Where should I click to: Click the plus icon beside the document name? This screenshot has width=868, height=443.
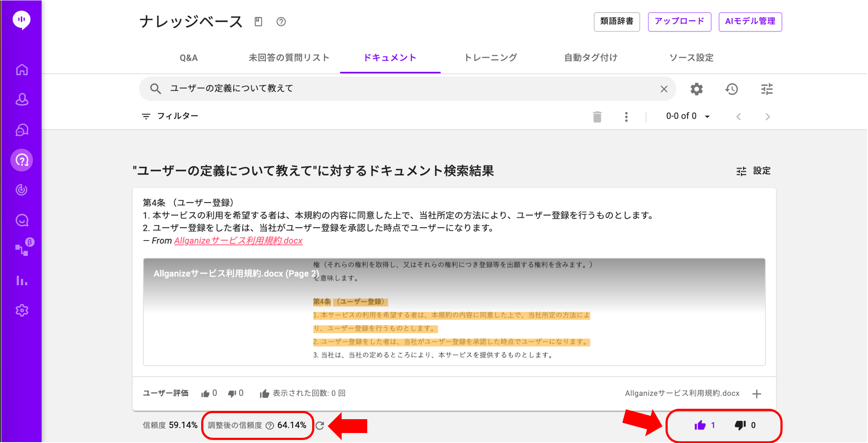point(757,394)
